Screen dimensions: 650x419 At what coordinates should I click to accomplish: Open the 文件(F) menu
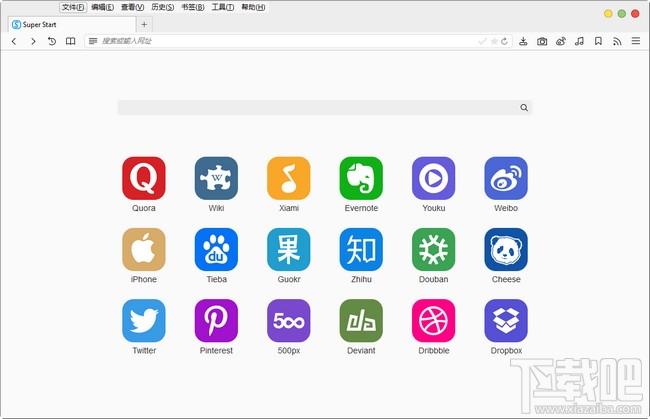[x=73, y=7]
